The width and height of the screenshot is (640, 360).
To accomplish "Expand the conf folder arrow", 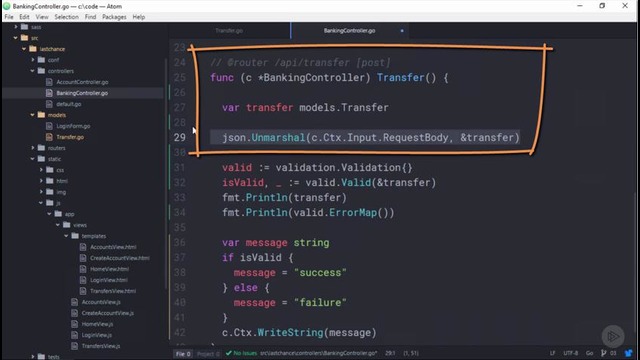I will pyautogui.click(x=33, y=60).
